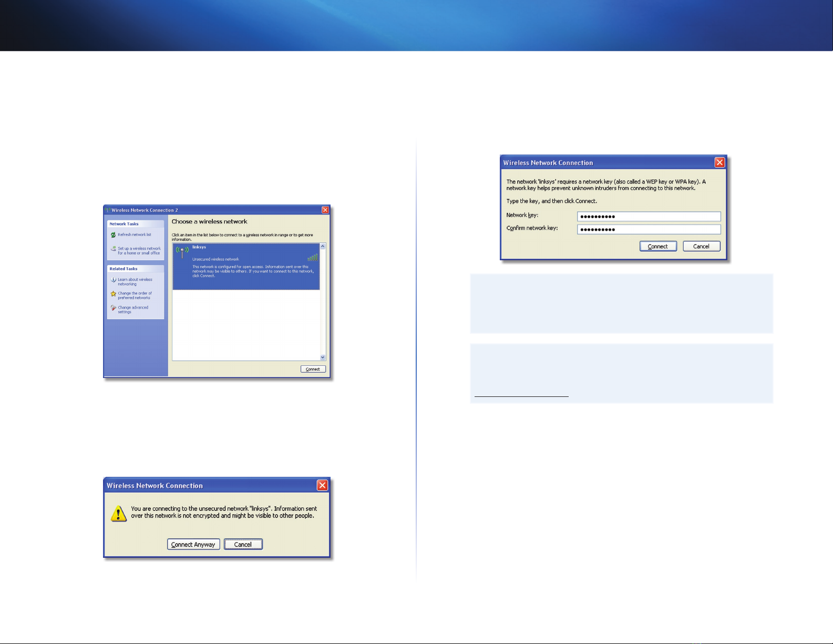Focus the Confirm network key field

tap(649, 229)
